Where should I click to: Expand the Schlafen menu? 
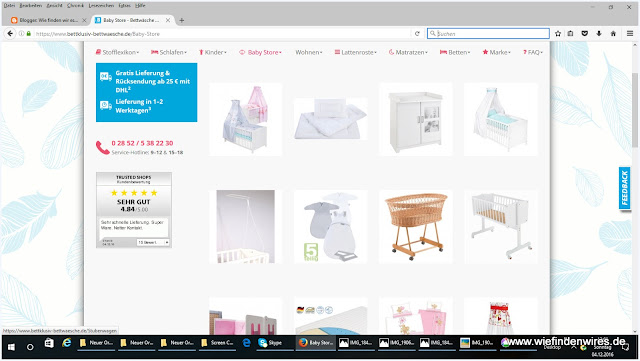(x=169, y=52)
